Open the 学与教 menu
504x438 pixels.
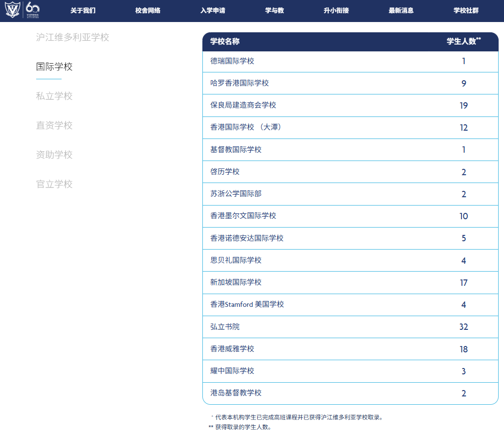275,11
